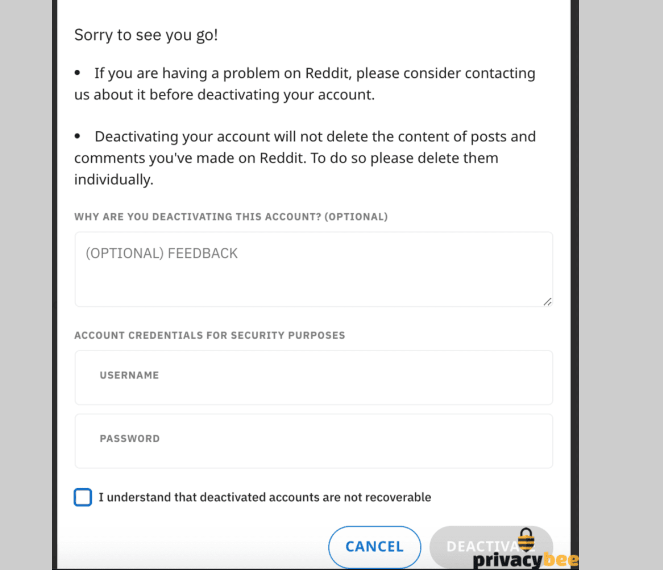Click the 'Why are you deactivating' label
The height and width of the screenshot is (570, 663).
coord(231,216)
